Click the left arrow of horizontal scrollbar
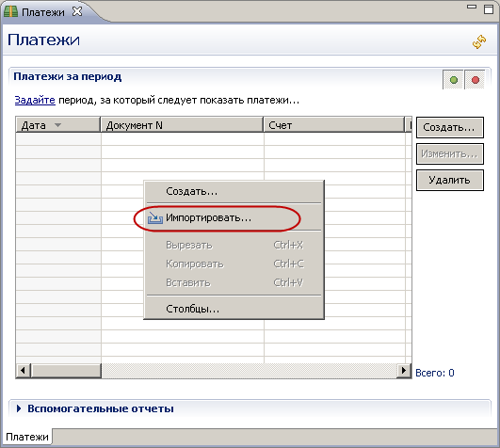500x448 pixels. (24, 371)
